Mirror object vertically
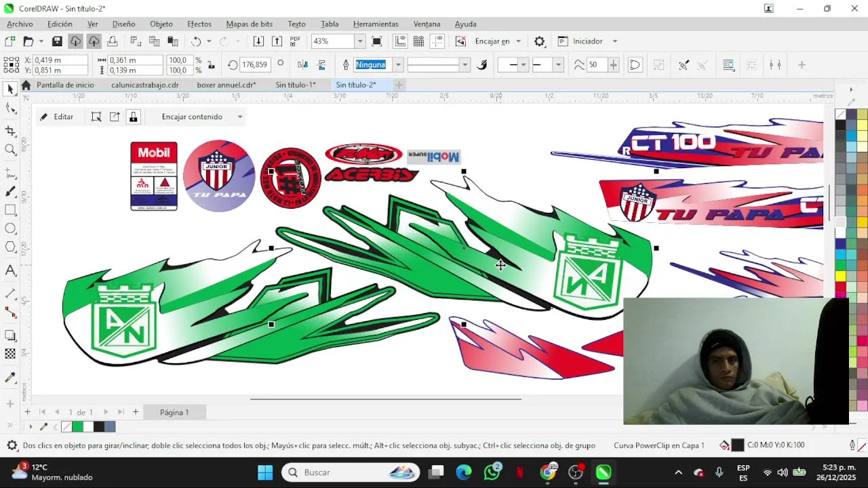This screenshot has width=868, height=488. [321, 65]
